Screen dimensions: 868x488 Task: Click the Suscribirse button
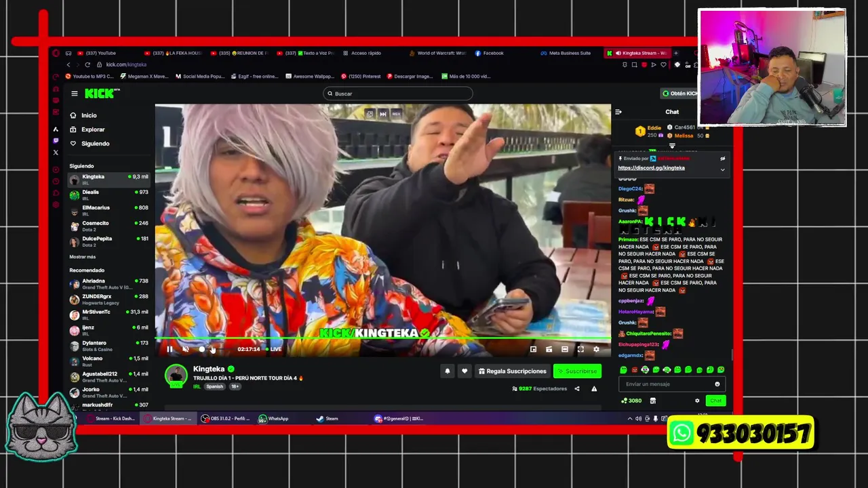tap(577, 371)
